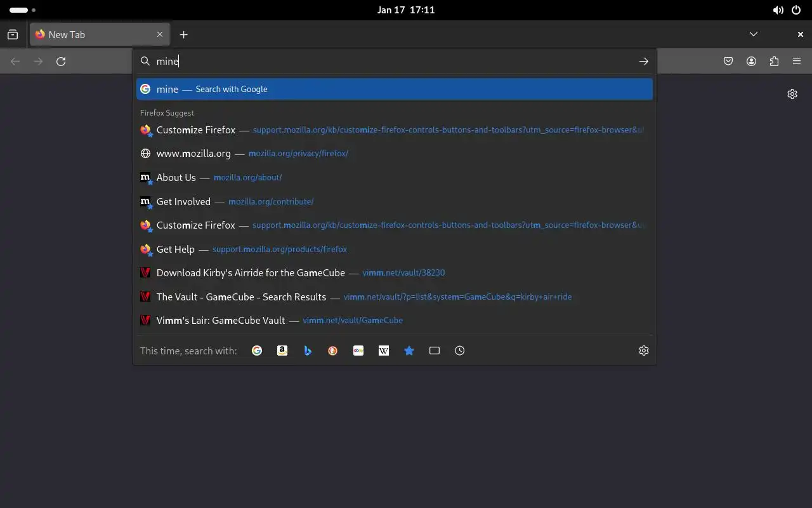The height and width of the screenshot is (508, 812).
Task: Click the Firefox Suggest heading text
Action: 167,113
